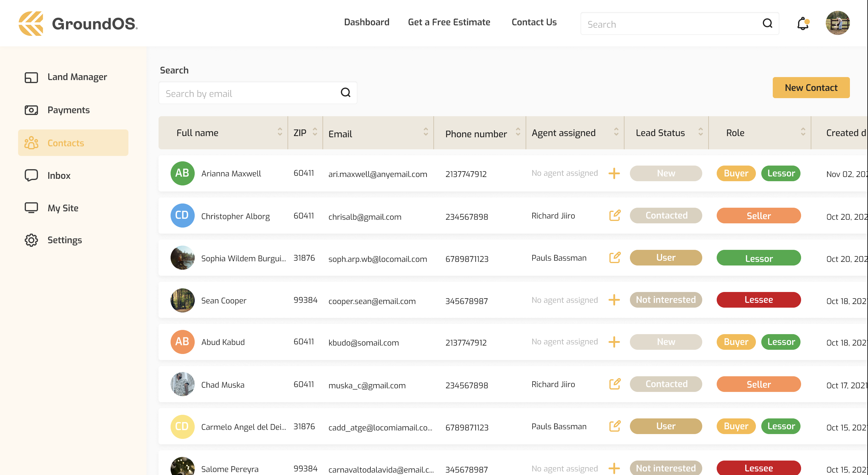This screenshot has height=475, width=868.
Task: Click the top search bar magnifier icon
Action: click(x=767, y=23)
